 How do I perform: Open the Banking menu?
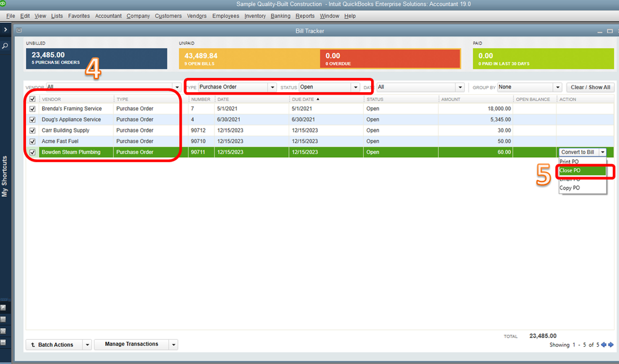tap(280, 15)
